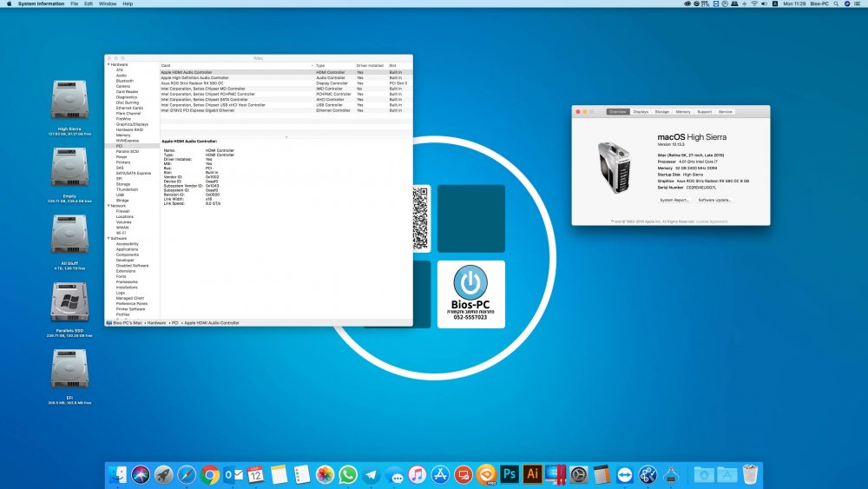Open System Preferences in the dock
This screenshot has width=868, height=489.
point(578,474)
